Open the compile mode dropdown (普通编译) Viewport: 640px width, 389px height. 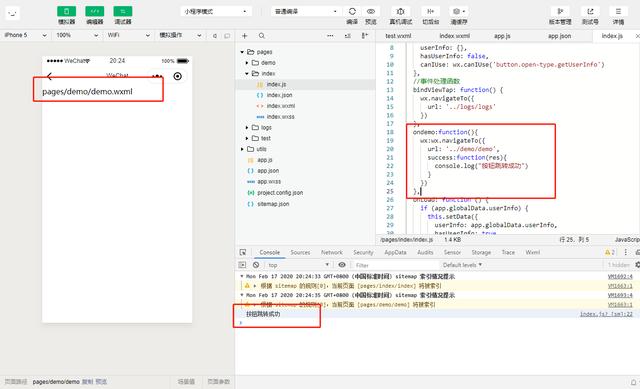pos(306,11)
